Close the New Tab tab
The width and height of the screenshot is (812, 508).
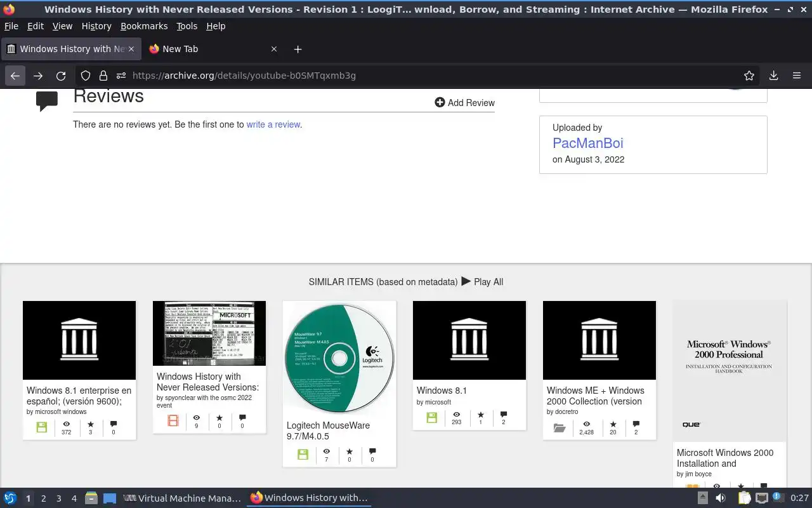(274, 49)
